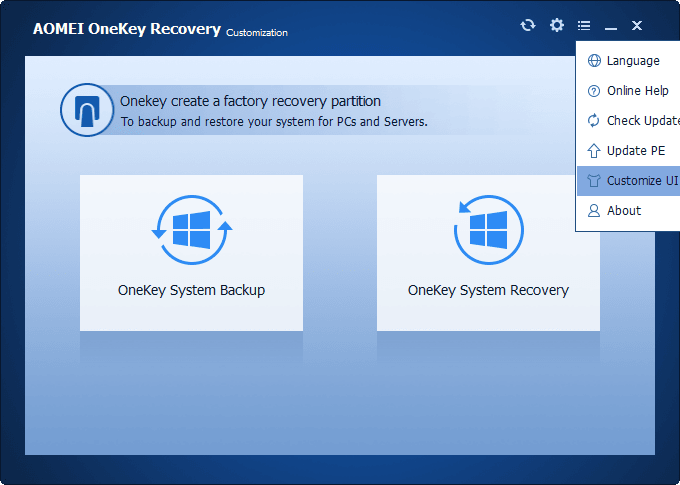Click the globe icon beside Language
680x485 pixels.
[x=594, y=61]
